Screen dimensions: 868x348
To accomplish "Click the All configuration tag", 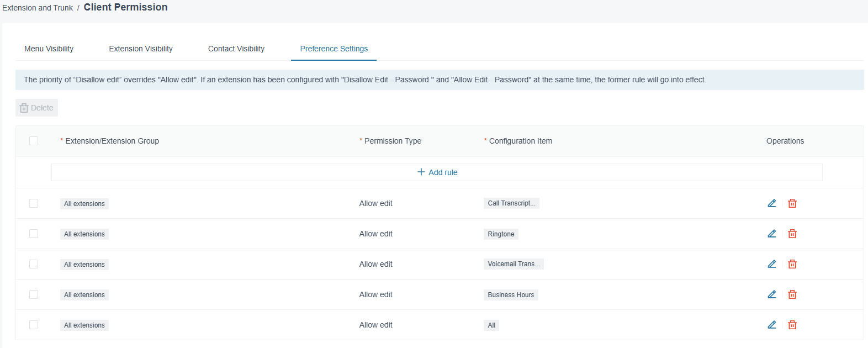I will pos(491,325).
